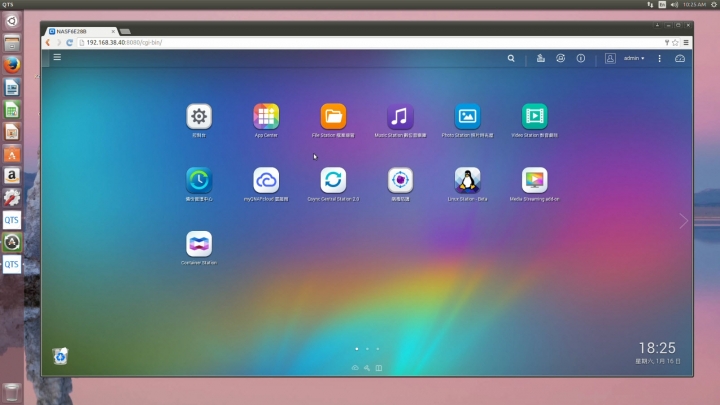Click the utility tools icon at desktop bottom
The image size is (720, 405).
pos(367,368)
